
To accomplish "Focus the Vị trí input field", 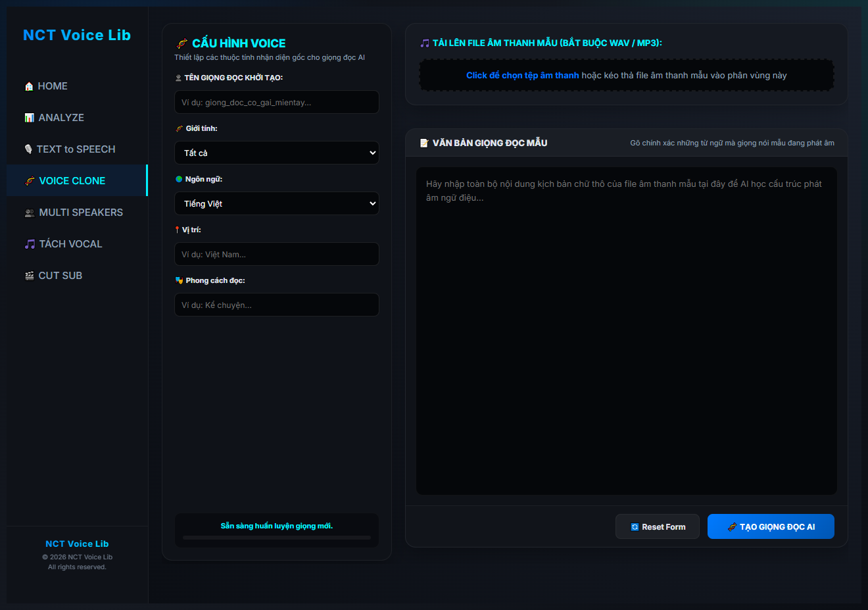I will tap(277, 254).
